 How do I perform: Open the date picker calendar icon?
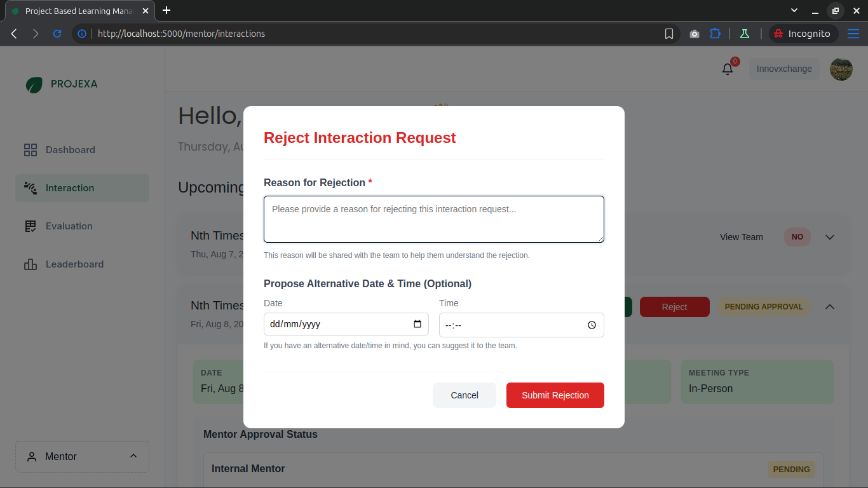click(417, 324)
